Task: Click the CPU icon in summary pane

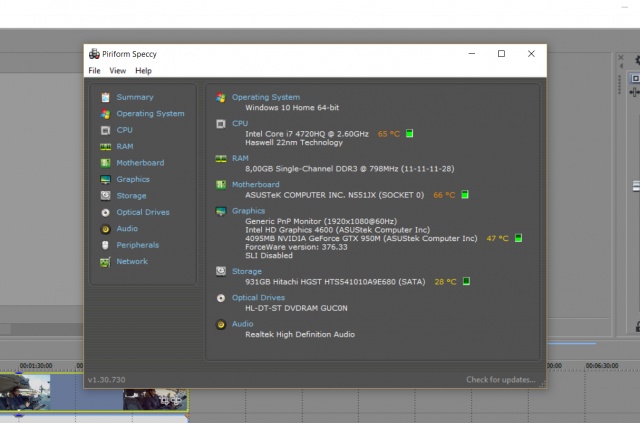Action: click(x=221, y=124)
